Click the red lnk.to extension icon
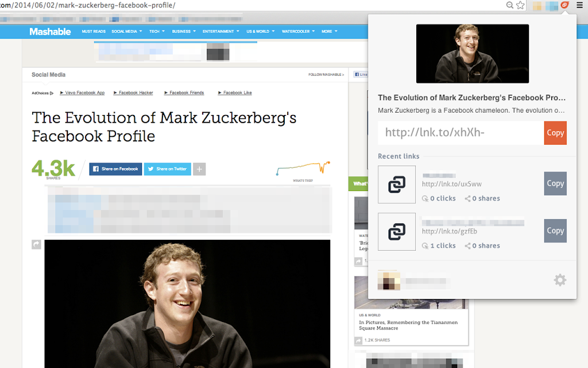The image size is (588, 368). 564,5
